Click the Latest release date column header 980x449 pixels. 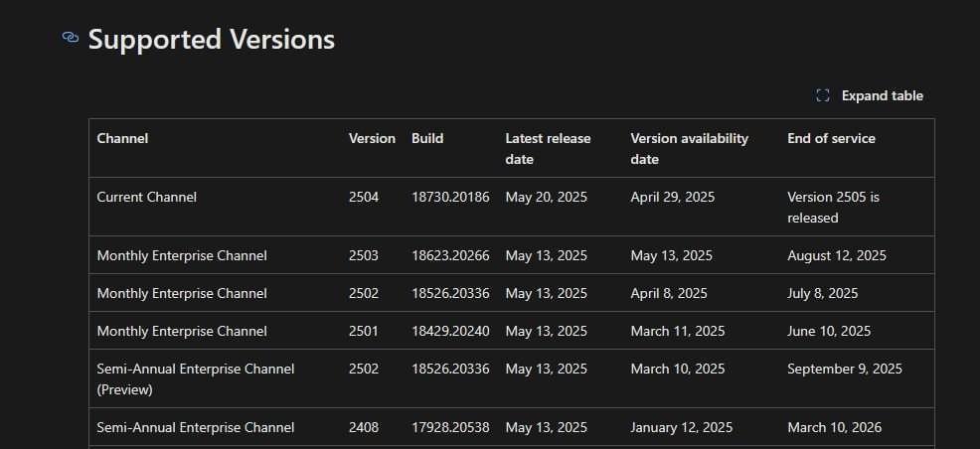coord(548,149)
